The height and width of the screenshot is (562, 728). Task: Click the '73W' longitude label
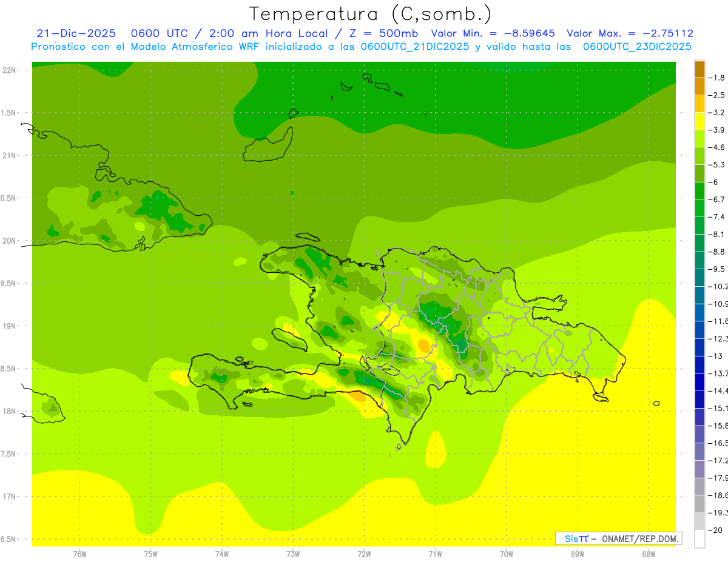pyautogui.click(x=293, y=554)
